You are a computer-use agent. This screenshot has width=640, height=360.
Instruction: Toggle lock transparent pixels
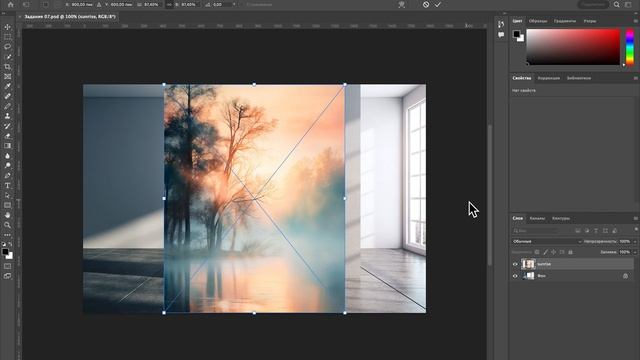click(537, 252)
